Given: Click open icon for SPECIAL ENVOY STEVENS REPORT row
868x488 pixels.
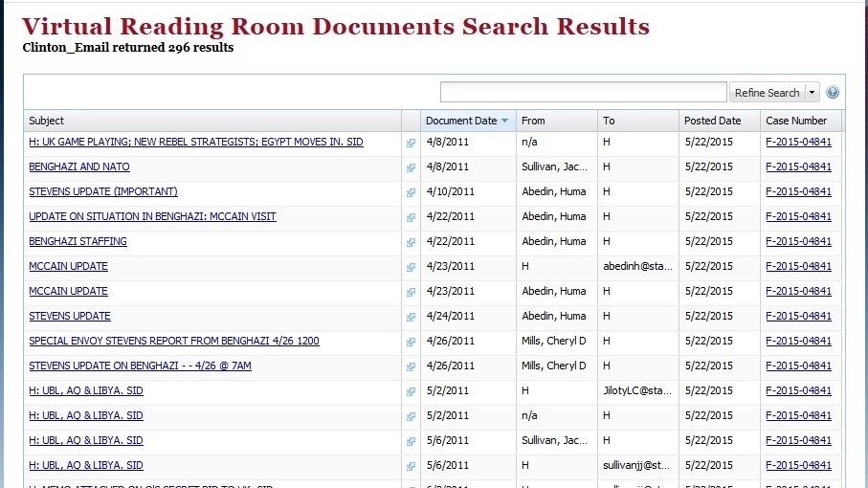Looking at the screenshot, I should coord(411,342).
